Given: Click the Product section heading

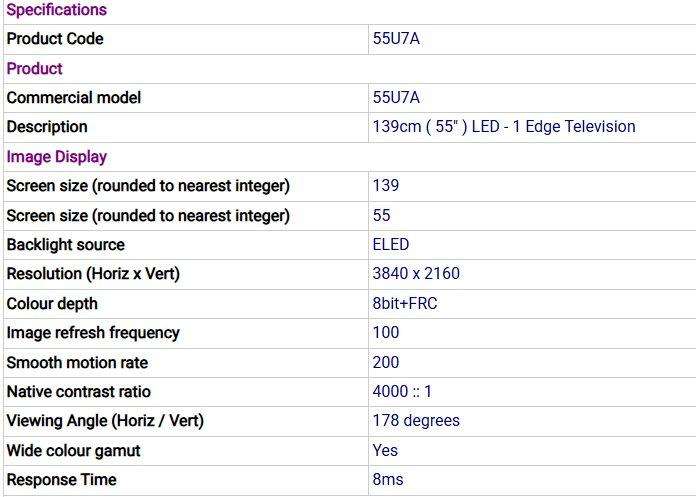Looking at the screenshot, I should [34, 69].
